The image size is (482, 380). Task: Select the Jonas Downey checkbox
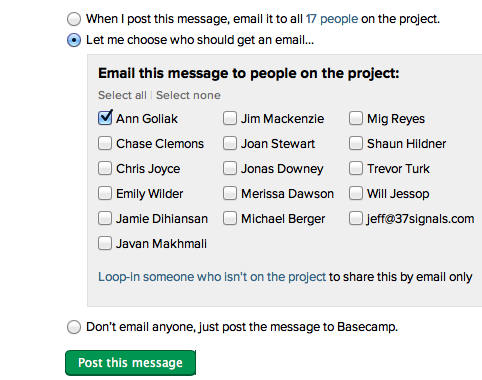[x=230, y=168]
